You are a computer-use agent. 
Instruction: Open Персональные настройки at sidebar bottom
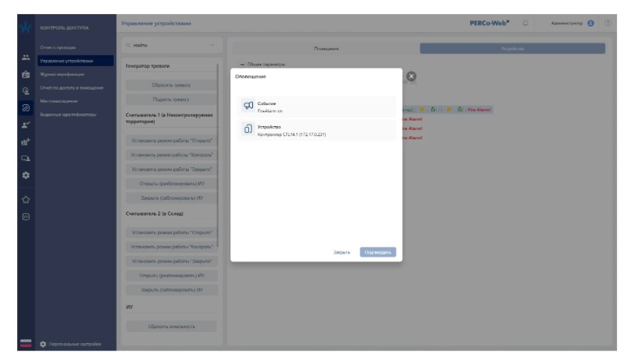[72, 344]
